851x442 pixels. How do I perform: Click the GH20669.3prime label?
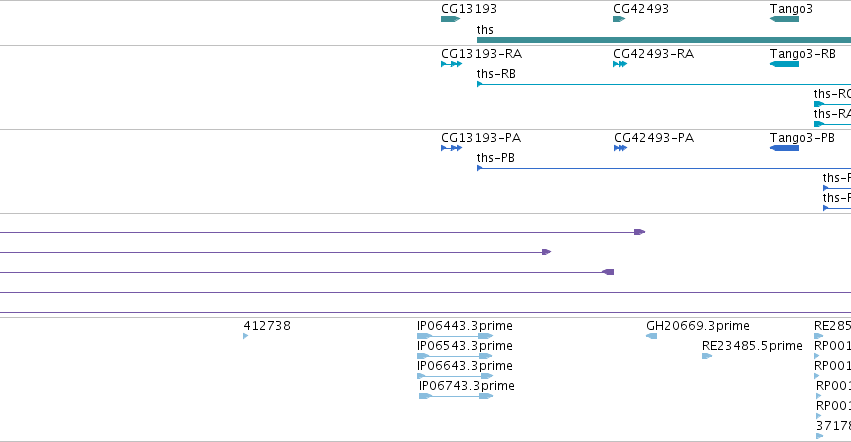(698, 326)
